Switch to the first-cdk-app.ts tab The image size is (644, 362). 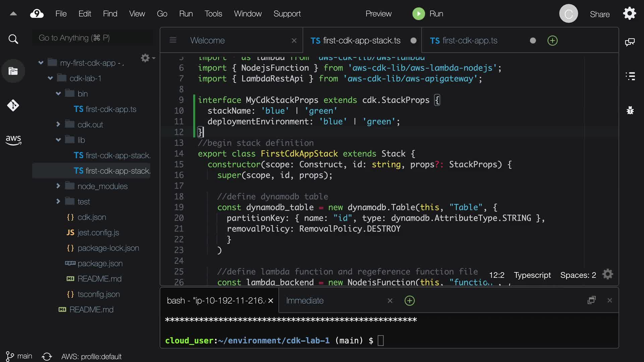[470, 41]
